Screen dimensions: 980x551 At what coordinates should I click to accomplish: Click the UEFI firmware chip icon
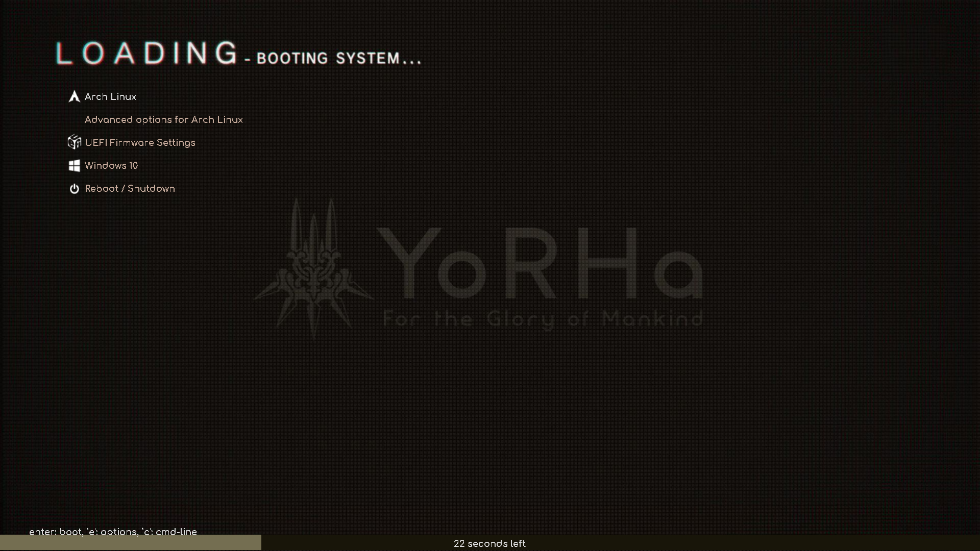coord(74,142)
